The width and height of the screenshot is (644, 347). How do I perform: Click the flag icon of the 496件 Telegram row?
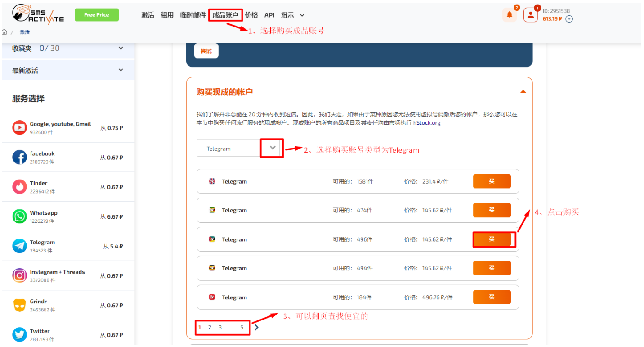pyautogui.click(x=212, y=239)
